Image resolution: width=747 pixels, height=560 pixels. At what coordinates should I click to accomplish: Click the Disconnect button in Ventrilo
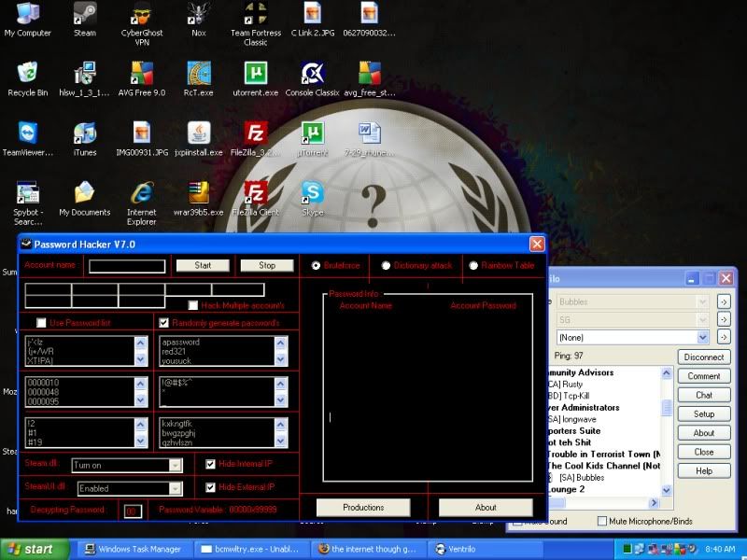(x=704, y=357)
